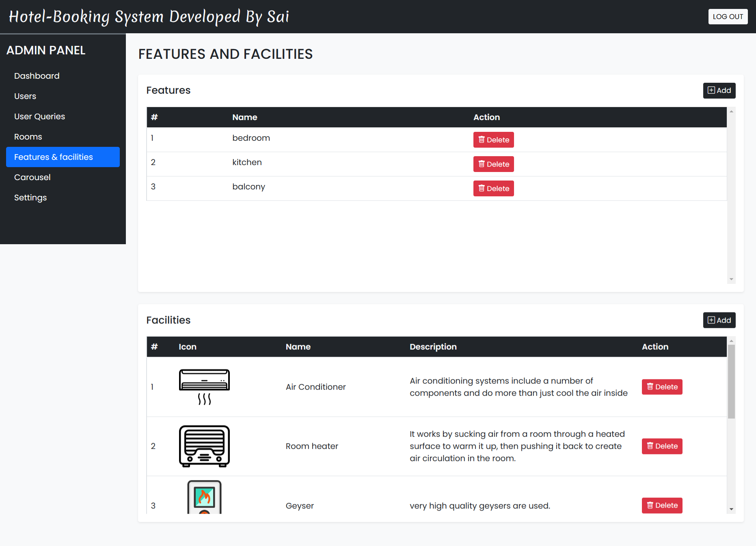Click the trash icon to delete Air Conditioner
The image size is (756, 546).
(650, 387)
